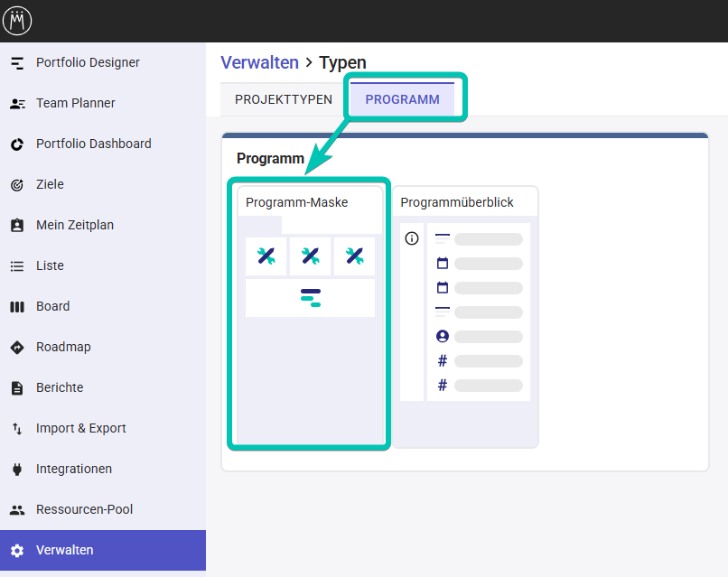Click the Verwalten breadcrumb link

pos(259,62)
